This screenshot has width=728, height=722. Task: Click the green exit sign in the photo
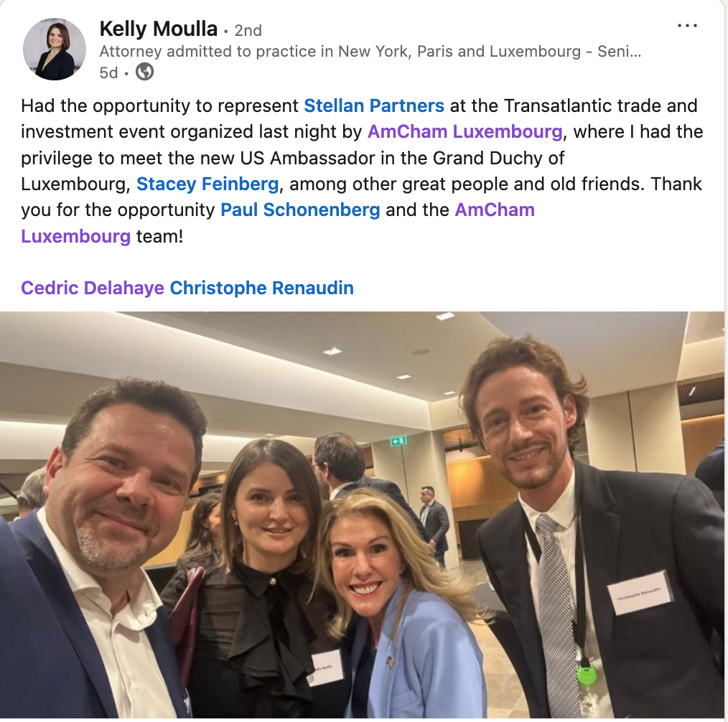[399, 441]
